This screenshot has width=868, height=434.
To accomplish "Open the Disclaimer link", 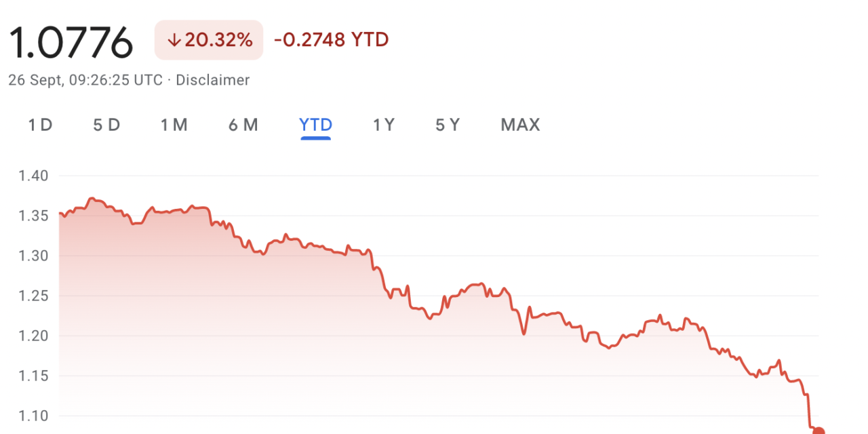I will click(213, 79).
